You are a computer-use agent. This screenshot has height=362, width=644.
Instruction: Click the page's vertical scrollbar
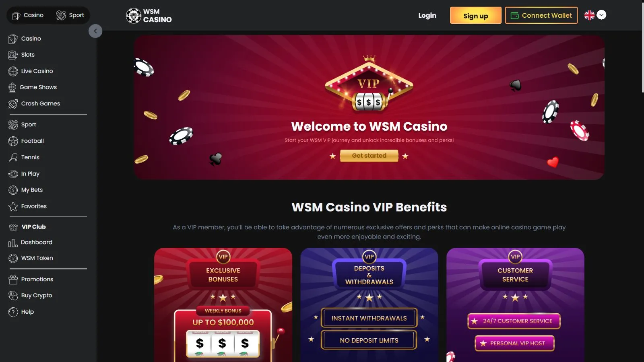click(x=642, y=47)
